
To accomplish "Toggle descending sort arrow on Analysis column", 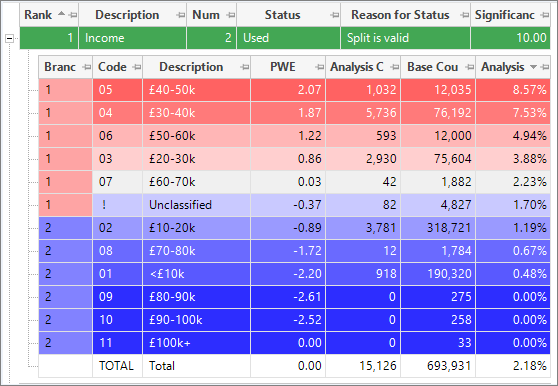I will coord(533,67).
